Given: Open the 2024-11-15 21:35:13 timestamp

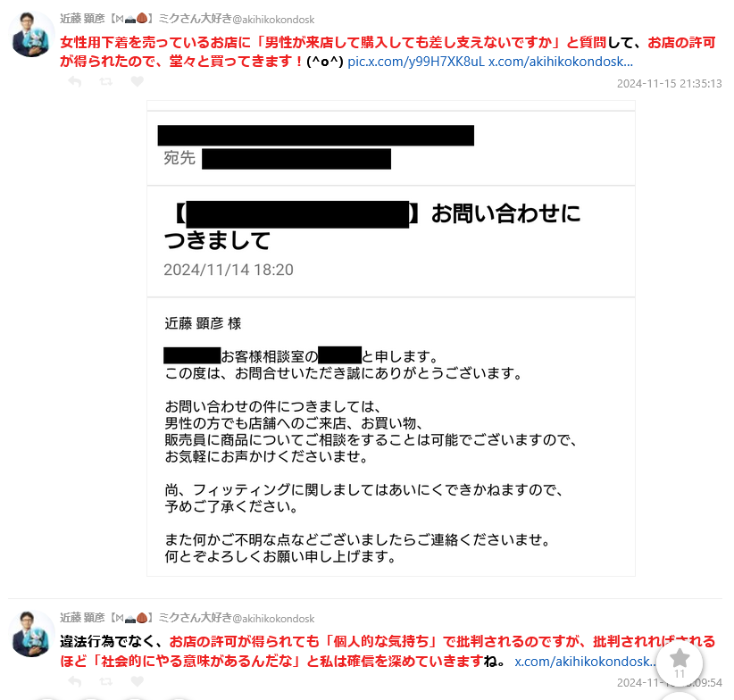Looking at the screenshot, I should (669, 84).
